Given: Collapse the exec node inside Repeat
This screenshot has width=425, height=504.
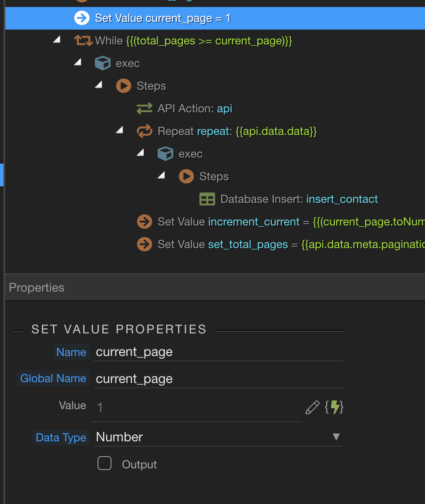Looking at the screenshot, I should click(140, 153).
